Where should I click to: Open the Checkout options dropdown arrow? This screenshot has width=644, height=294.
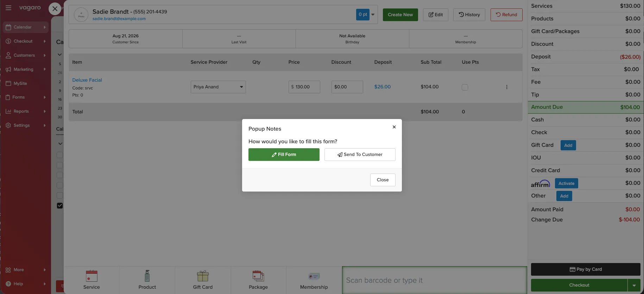click(x=634, y=285)
